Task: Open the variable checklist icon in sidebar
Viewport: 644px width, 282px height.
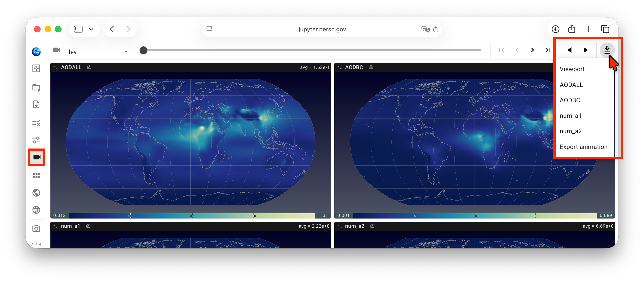Action: pyautogui.click(x=36, y=123)
